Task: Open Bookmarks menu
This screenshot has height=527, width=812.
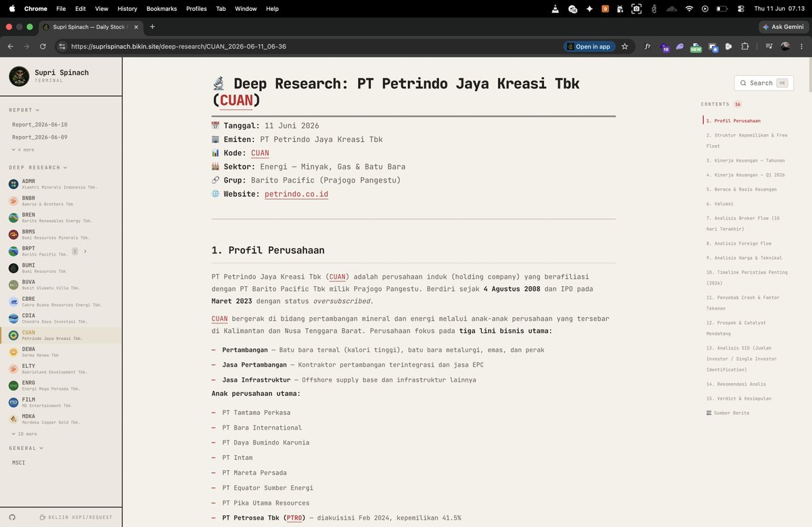Action: [162, 9]
